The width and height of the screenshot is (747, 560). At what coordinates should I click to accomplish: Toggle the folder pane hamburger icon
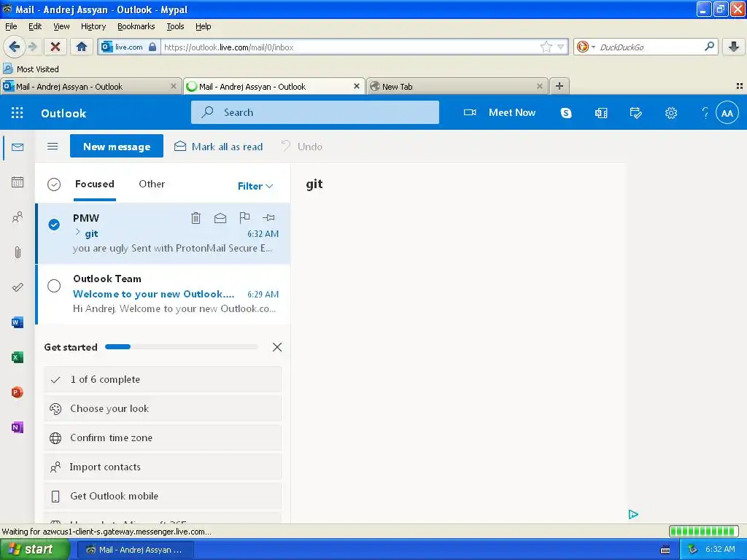(53, 147)
